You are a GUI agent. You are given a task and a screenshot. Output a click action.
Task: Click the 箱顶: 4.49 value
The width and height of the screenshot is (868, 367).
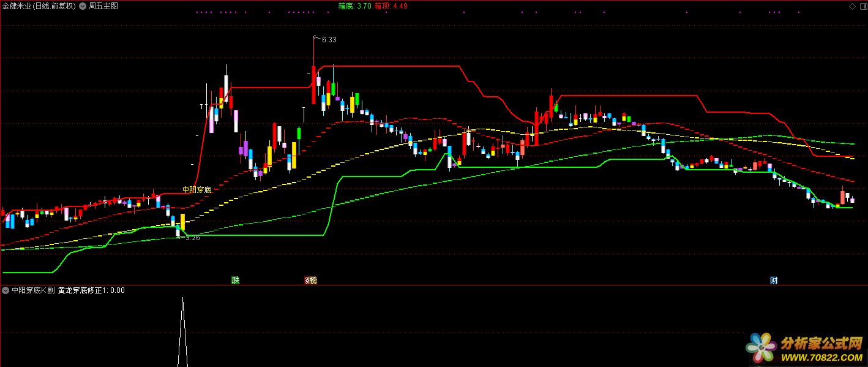click(x=391, y=6)
